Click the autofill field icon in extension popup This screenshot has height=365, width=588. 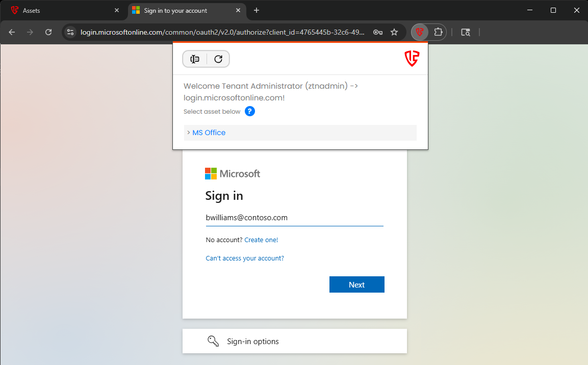(x=195, y=59)
